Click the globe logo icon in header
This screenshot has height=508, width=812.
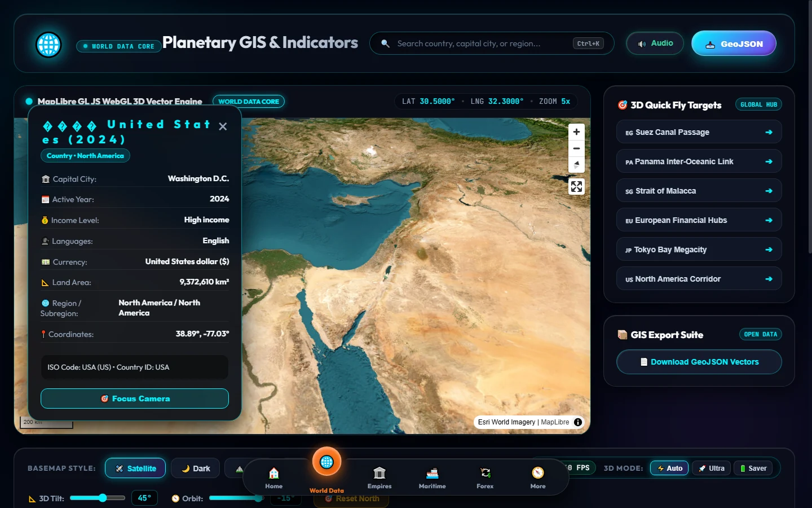click(48, 45)
